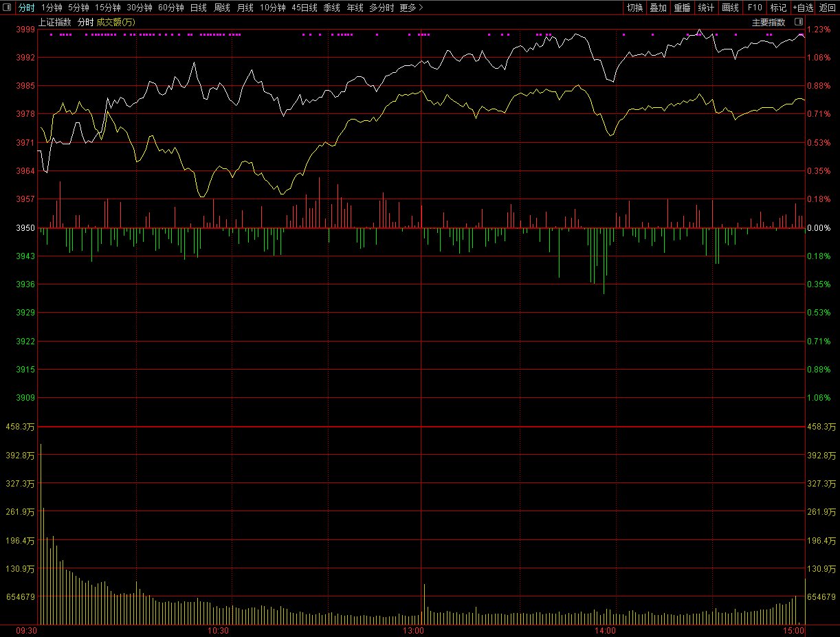Open the 主要指数 index list

pos(769,22)
